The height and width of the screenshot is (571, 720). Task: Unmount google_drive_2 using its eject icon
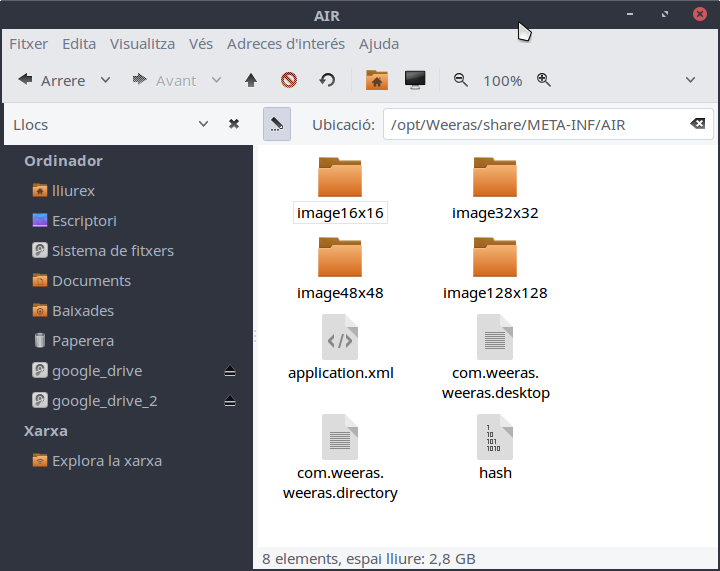230,401
